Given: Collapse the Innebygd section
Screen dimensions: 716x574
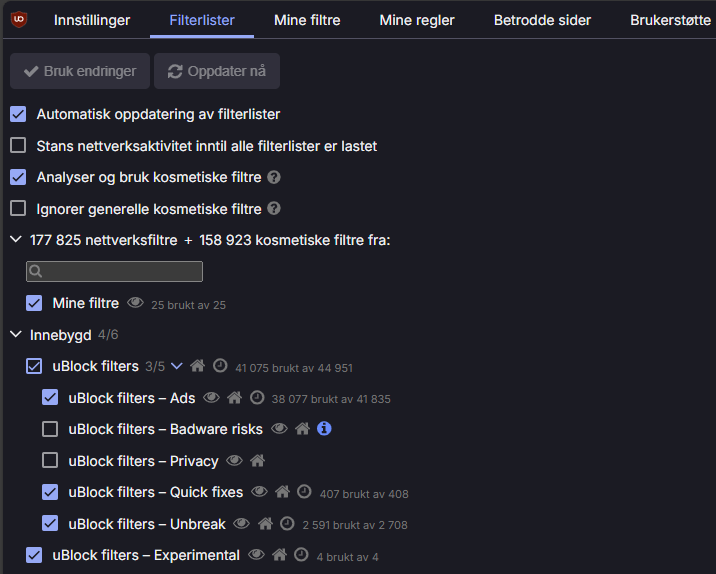Looking at the screenshot, I should pos(16,334).
